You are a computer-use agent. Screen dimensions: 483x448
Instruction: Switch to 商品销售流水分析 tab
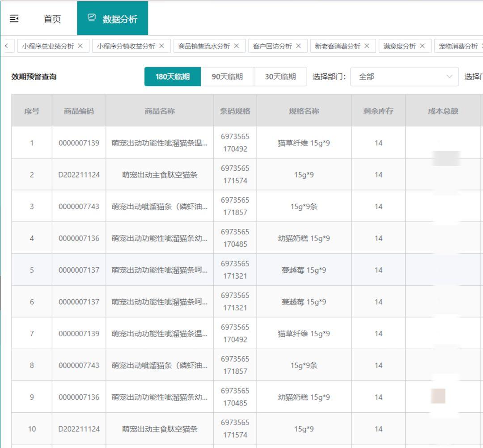point(204,46)
